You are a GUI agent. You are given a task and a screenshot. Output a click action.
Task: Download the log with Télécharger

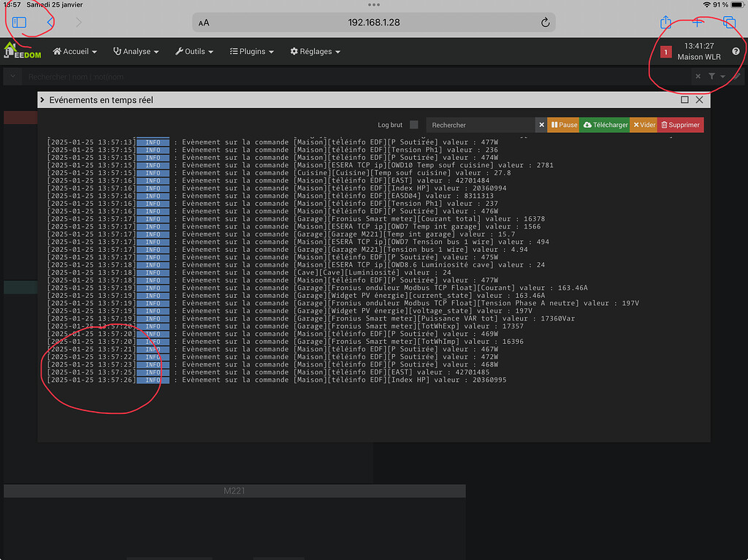(605, 124)
